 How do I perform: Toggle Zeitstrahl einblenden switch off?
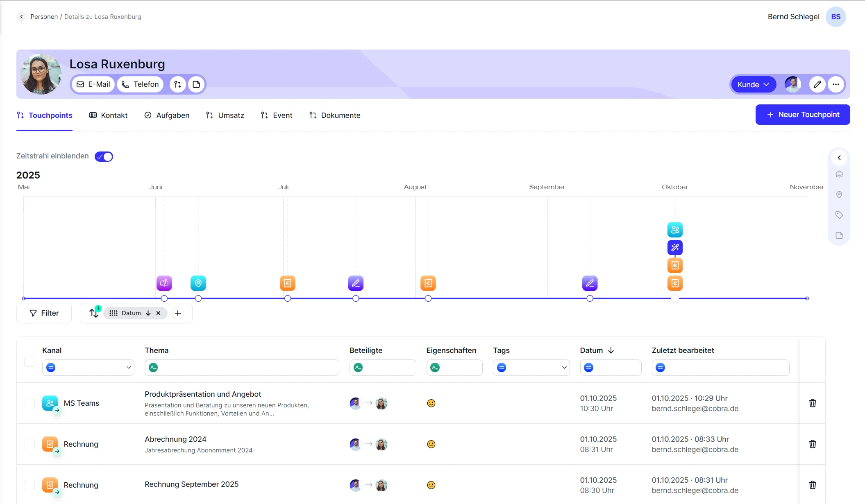pyautogui.click(x=104, y=156)
